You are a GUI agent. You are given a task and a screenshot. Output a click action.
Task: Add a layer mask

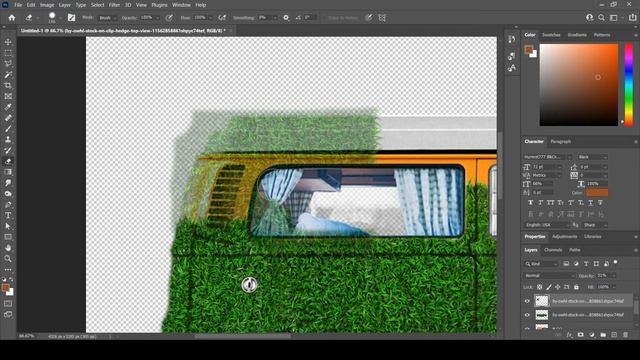pyautogui.click(x=580, y=335)
